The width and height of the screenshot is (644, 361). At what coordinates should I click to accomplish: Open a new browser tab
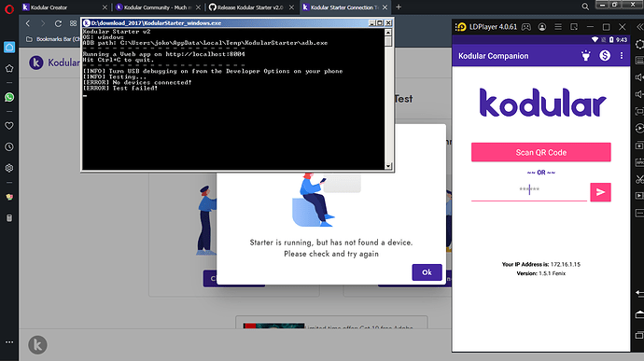[x=399, y=7]
